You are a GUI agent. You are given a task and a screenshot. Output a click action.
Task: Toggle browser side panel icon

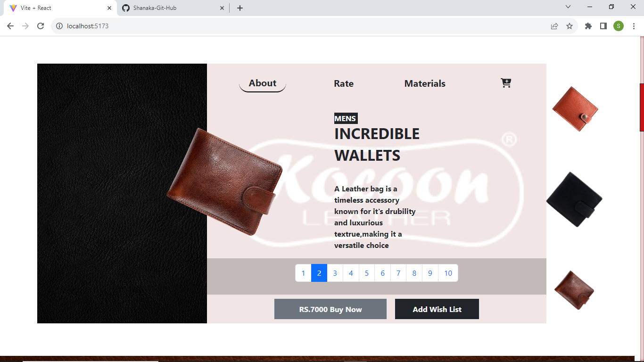coord(603,26)
